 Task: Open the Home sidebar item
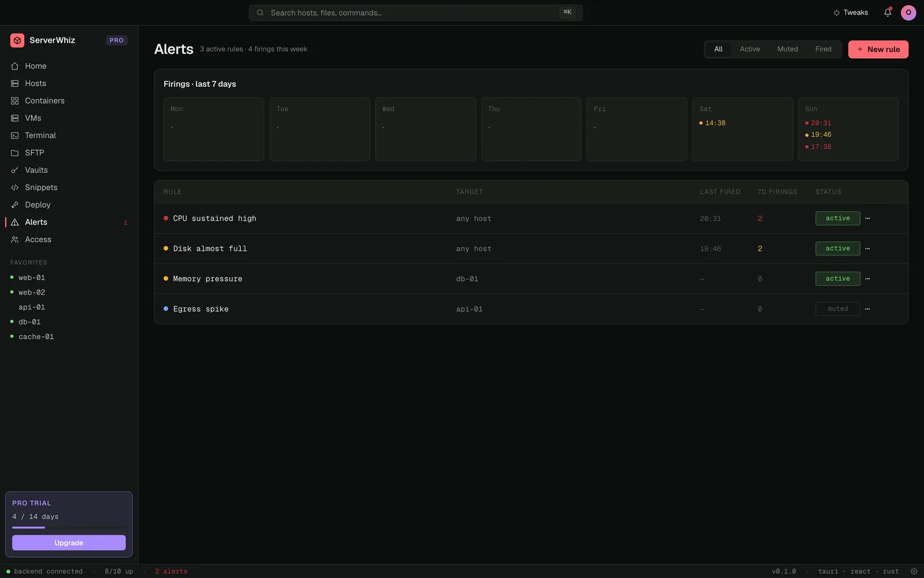point(69,66)
